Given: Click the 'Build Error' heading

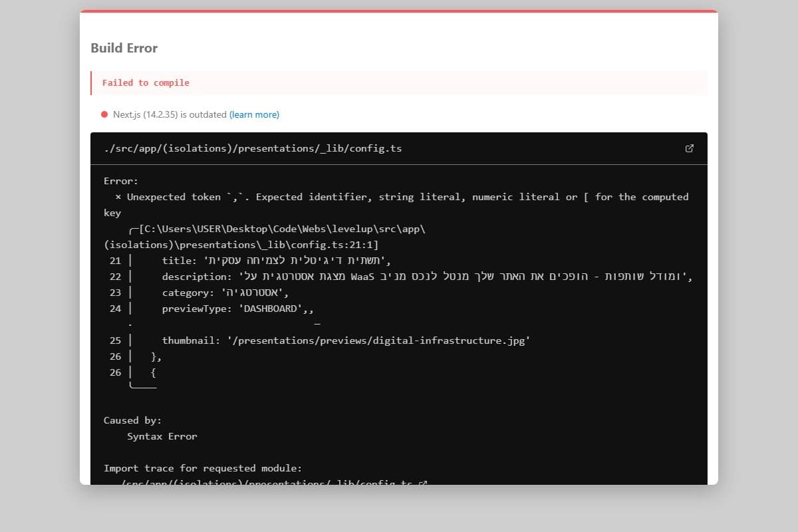Looking at the screenshot, I should (x=124, y=48).
